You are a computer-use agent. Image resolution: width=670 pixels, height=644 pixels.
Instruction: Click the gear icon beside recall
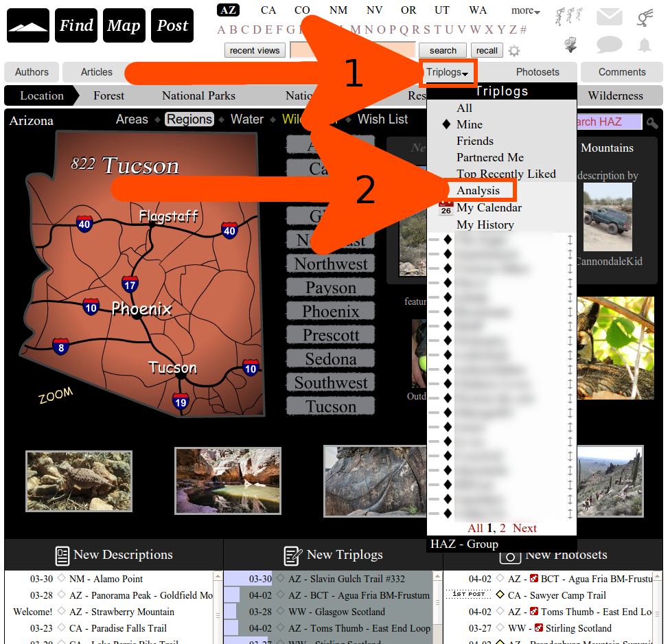[514, 51]
